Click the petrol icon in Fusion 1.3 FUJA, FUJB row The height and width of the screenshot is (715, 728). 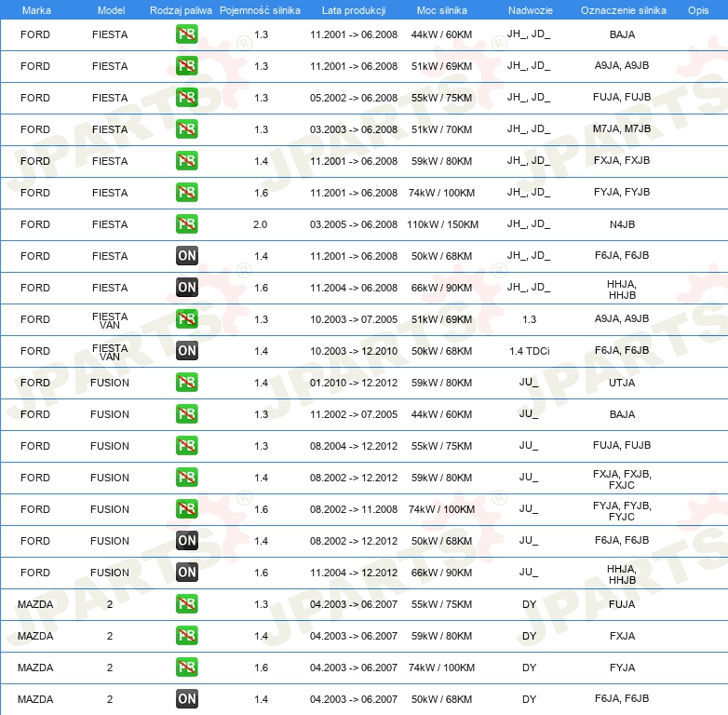point(186,446)
